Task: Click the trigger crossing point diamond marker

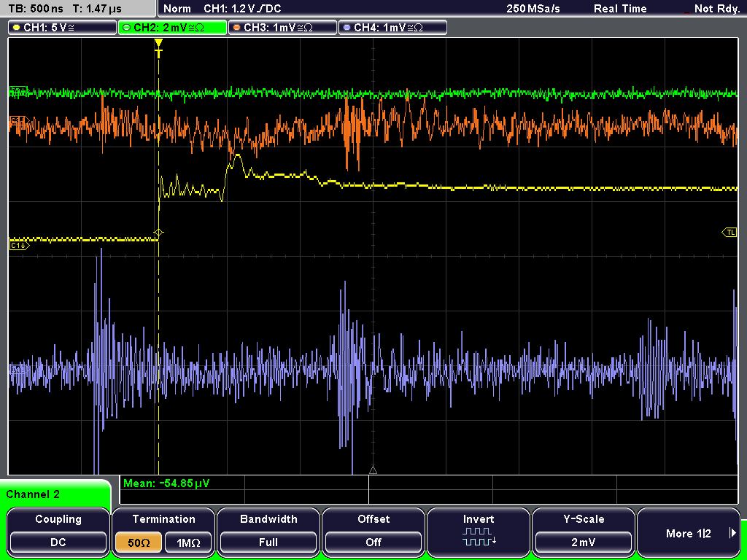Action: click(x=158, y=233)
